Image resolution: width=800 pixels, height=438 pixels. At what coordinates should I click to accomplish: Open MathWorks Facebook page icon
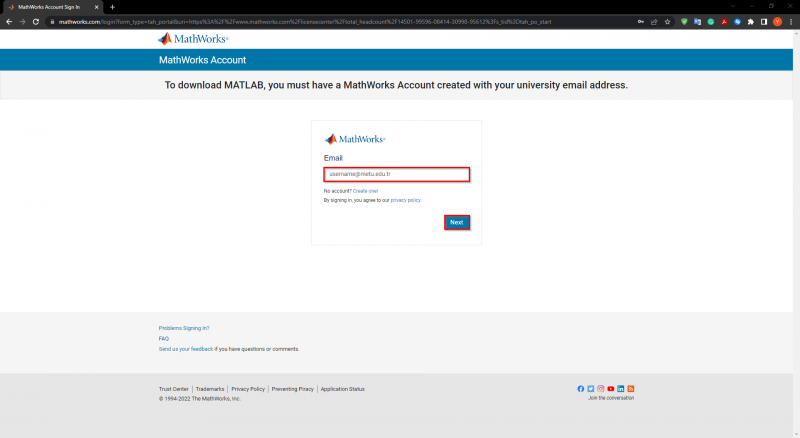[x=581, y=388]
